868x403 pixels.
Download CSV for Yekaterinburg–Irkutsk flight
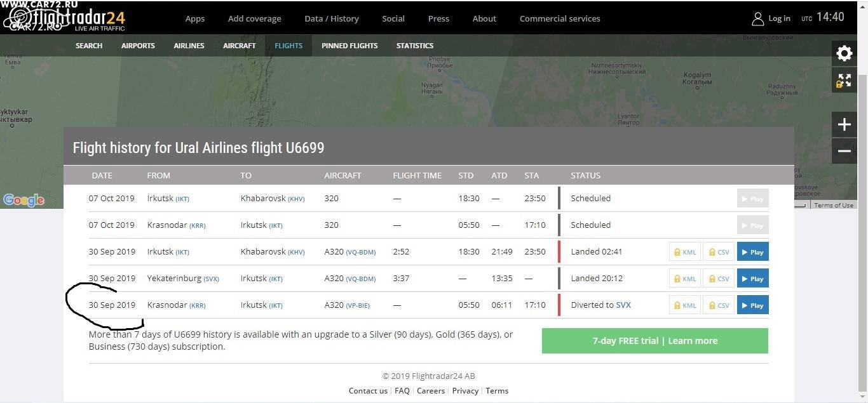[x=719, y=279]
